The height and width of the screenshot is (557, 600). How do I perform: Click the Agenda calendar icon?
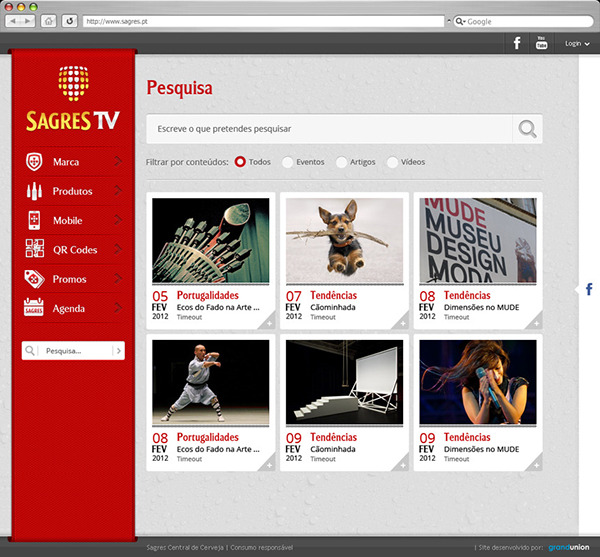click(x=34, y=307)
